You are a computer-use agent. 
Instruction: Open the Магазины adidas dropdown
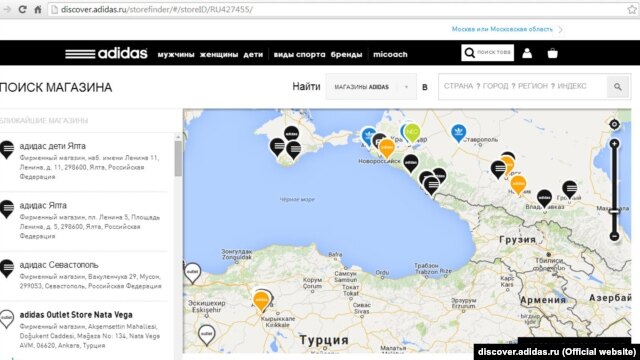tap(371, 87)
